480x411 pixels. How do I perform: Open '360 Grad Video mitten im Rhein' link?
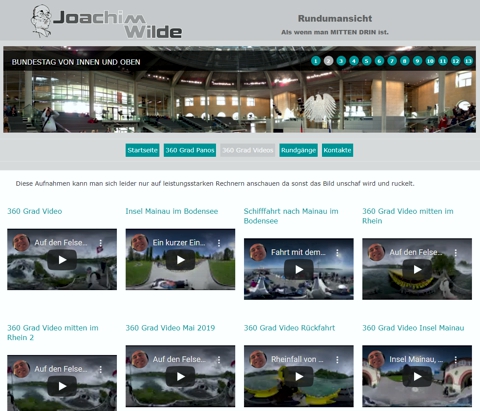(x=408, y=216)
